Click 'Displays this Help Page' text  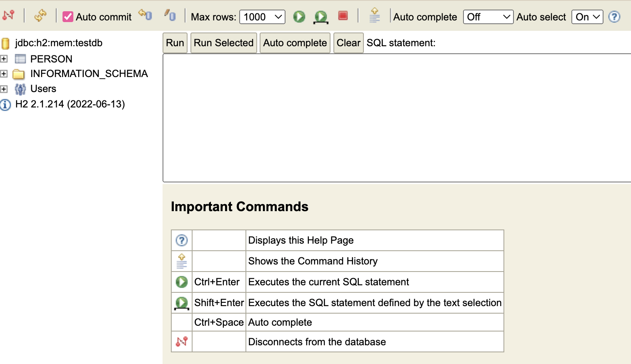[301, 240]
